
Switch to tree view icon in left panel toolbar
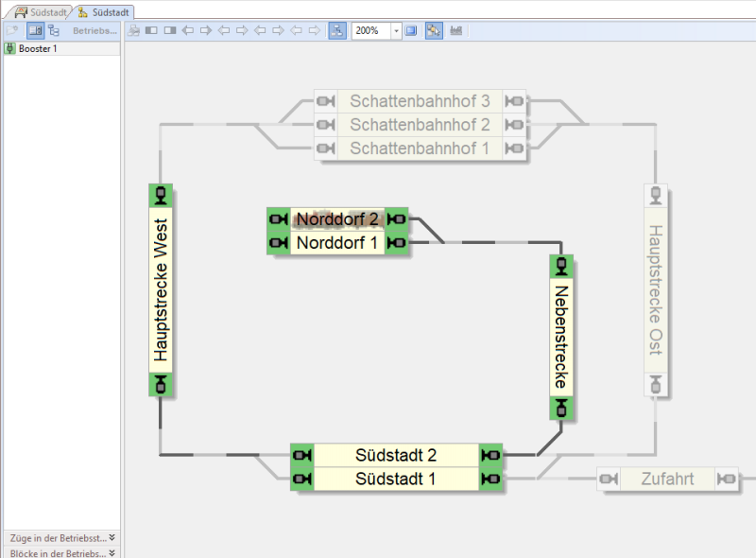point(54,30)
